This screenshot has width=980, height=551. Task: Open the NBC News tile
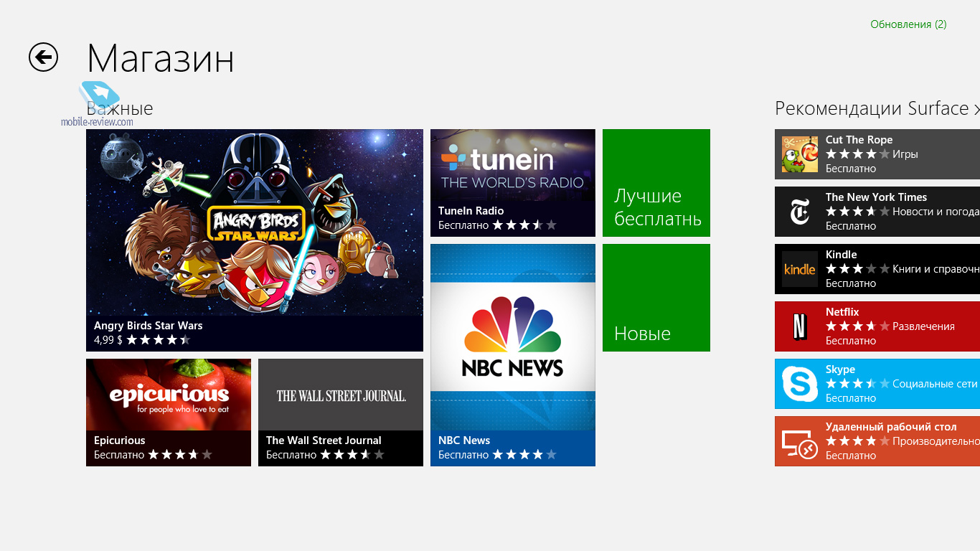coord(513,355)
